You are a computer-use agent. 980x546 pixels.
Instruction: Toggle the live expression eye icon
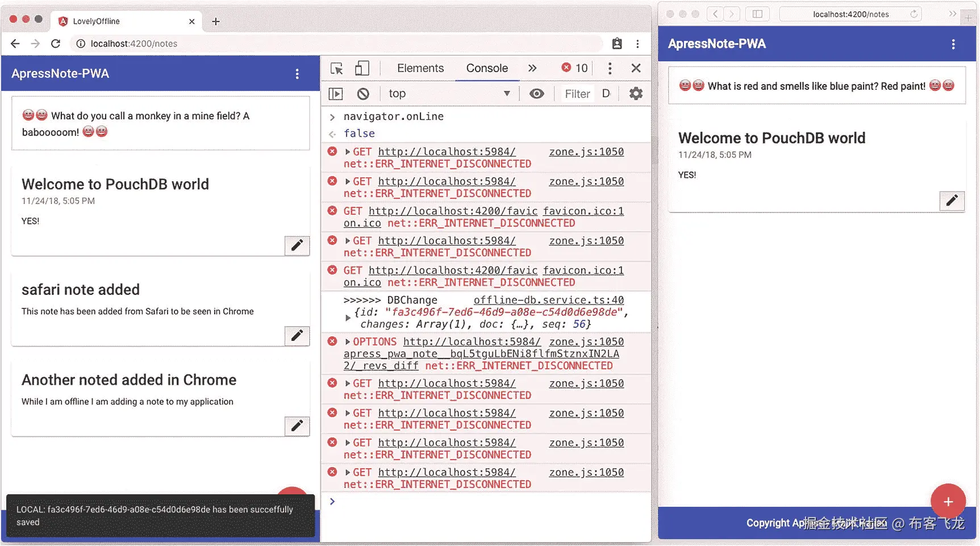point(536,94)
